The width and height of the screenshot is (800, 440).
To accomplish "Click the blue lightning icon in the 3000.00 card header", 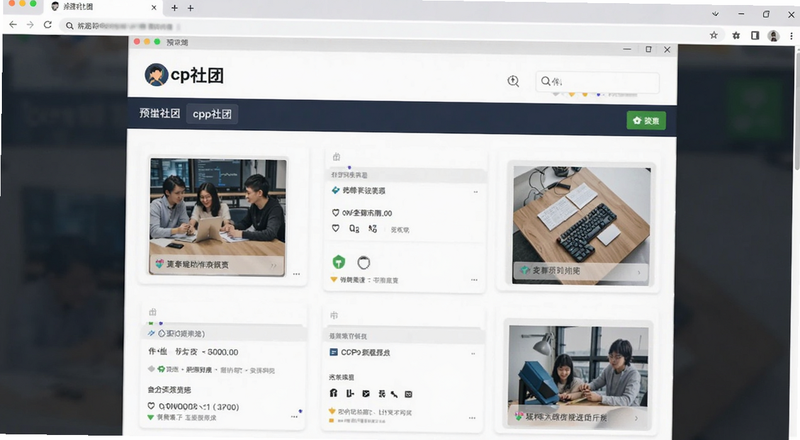I will [x=151, y=333].
